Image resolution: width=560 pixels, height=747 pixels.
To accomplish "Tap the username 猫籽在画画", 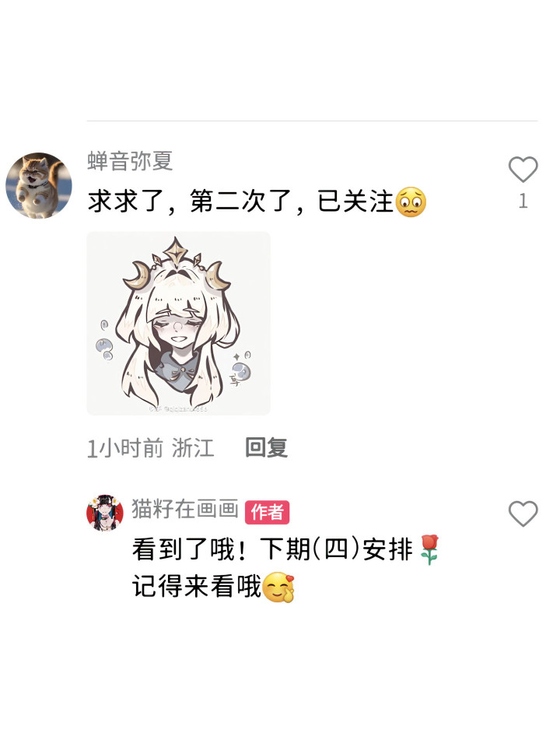I will tap(185, 509).
